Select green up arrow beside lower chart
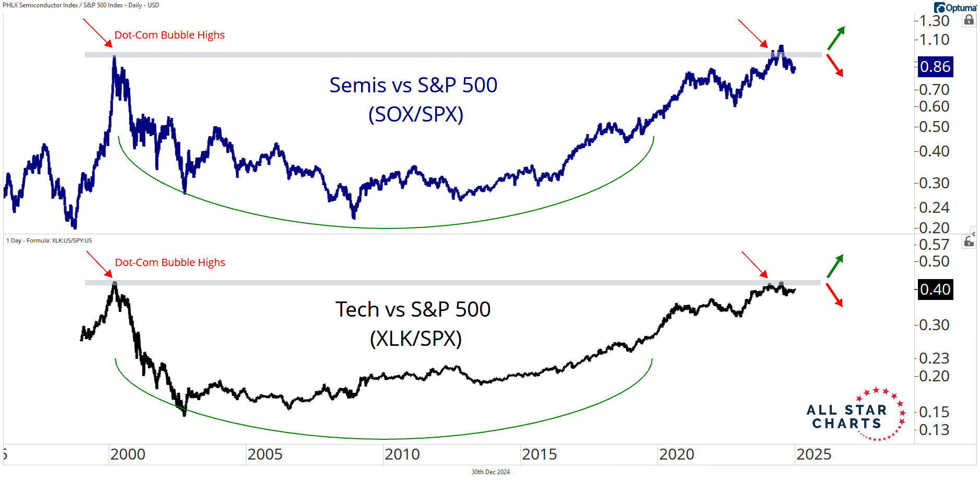Image resolution: width=980 pixels, height=482 pixels. pos(835,266)
